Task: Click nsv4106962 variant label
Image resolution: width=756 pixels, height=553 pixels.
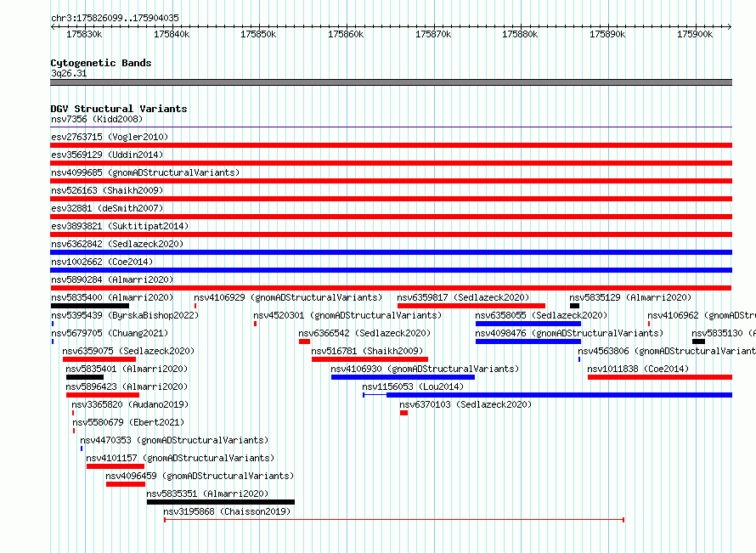Action: pyautogui.click(x=702, y=315)
